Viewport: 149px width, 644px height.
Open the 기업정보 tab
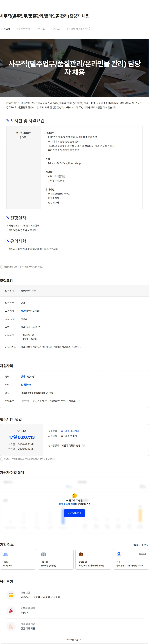pyautogui.click(x=40, y=29)
